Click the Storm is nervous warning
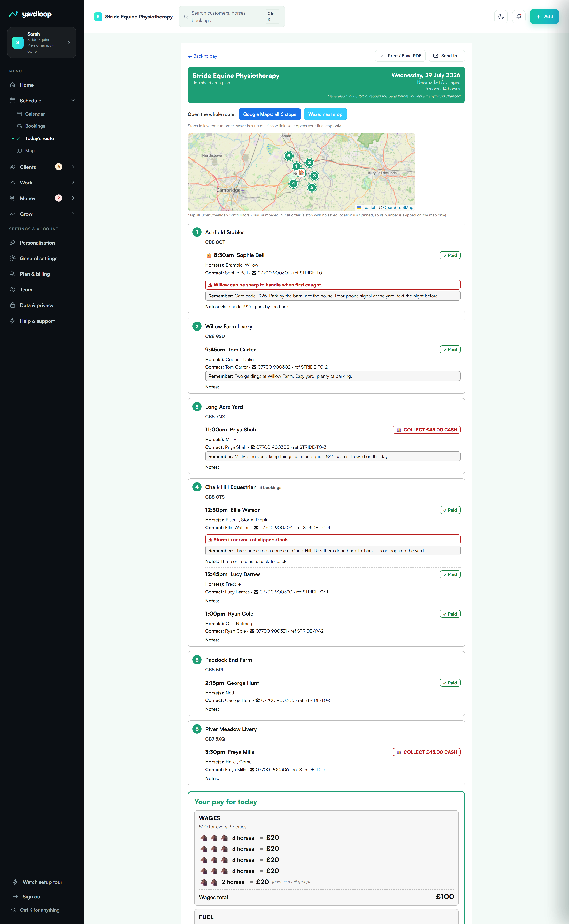The image size is (569, 924). point(333,540)
